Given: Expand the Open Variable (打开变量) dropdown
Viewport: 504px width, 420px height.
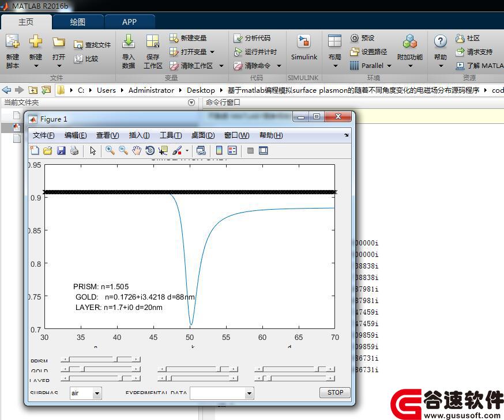Looking at the screenshot, I should (212, 52).
